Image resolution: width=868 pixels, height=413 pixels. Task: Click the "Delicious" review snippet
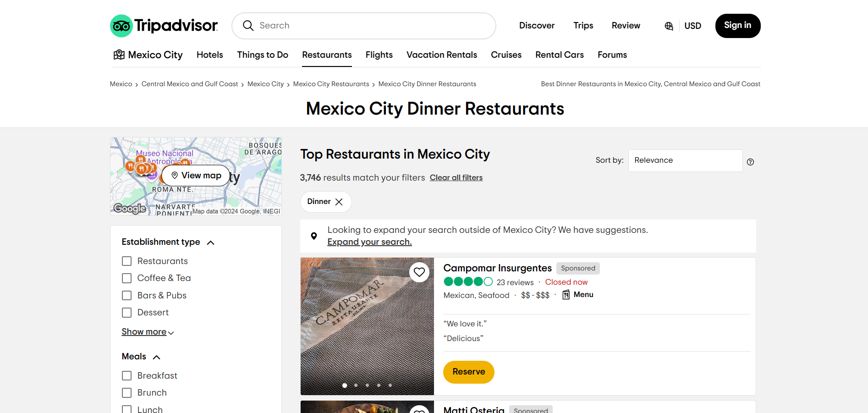pyautogui.click(x=463, y=338)
